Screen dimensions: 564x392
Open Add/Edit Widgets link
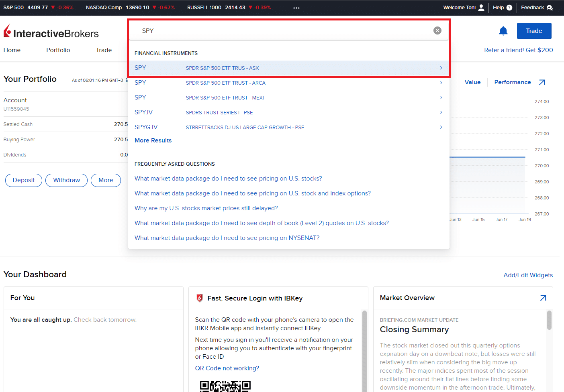click(x=528, y=275)
